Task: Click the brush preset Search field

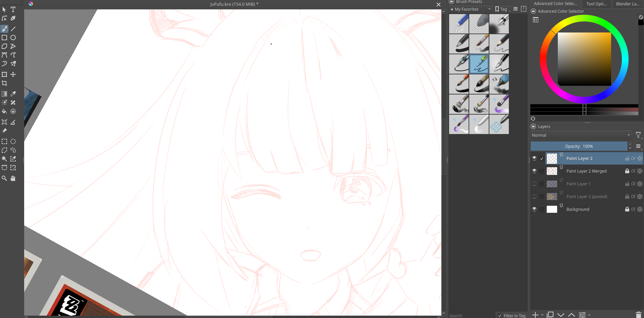Action: pos(471,316)
